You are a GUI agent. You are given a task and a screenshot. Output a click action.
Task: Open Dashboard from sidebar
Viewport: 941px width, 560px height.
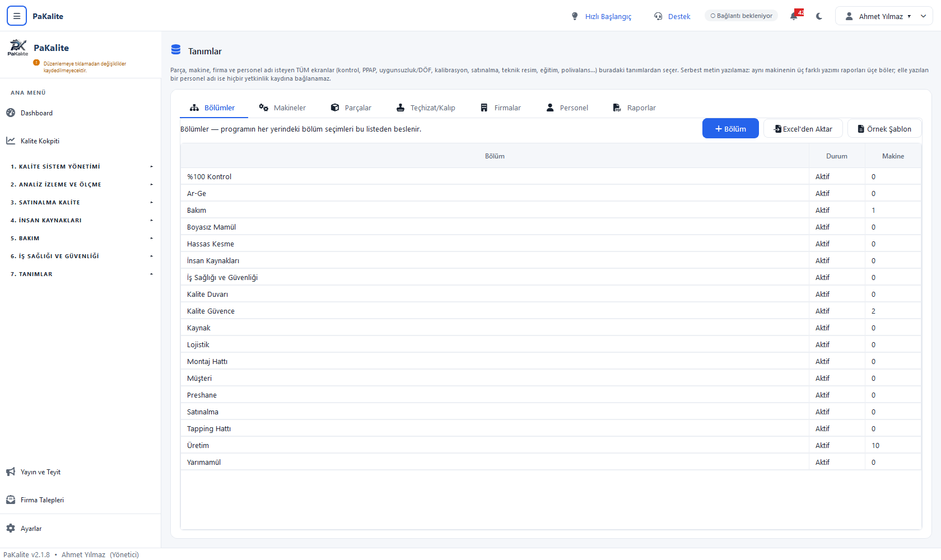click(81, 113)
